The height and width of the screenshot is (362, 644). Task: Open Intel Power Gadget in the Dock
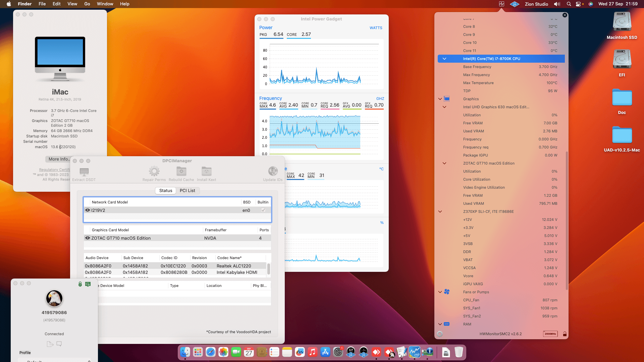pyautogui.click(x=415, y=352)
